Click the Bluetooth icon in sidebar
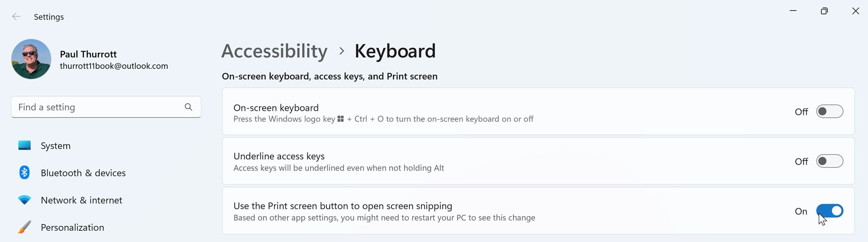868x242 pixels. (24, 172)
